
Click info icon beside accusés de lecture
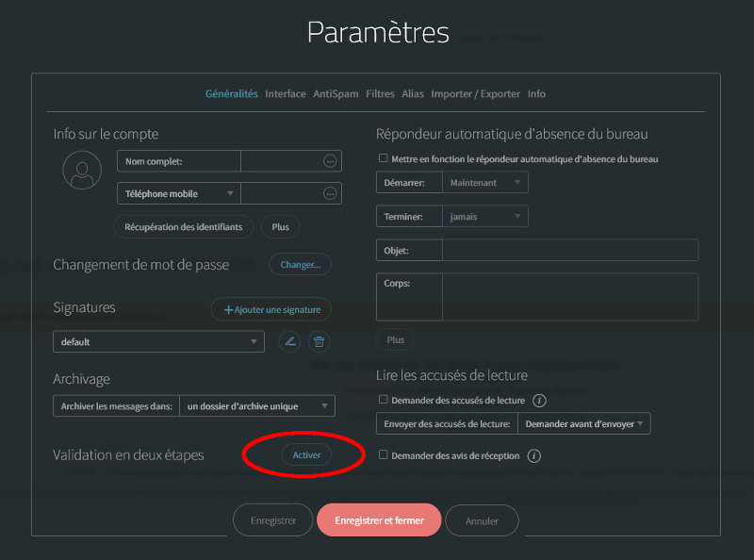540,400
